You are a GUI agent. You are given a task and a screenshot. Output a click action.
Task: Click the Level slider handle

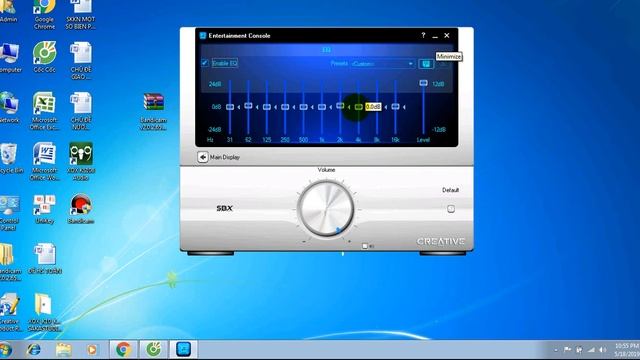coord(423,83)
